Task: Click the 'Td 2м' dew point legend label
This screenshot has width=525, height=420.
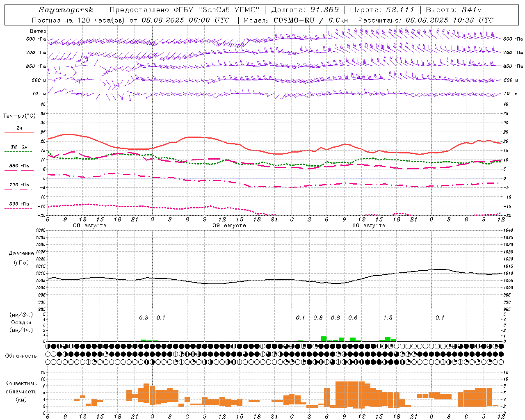Action: coord(19,147)
